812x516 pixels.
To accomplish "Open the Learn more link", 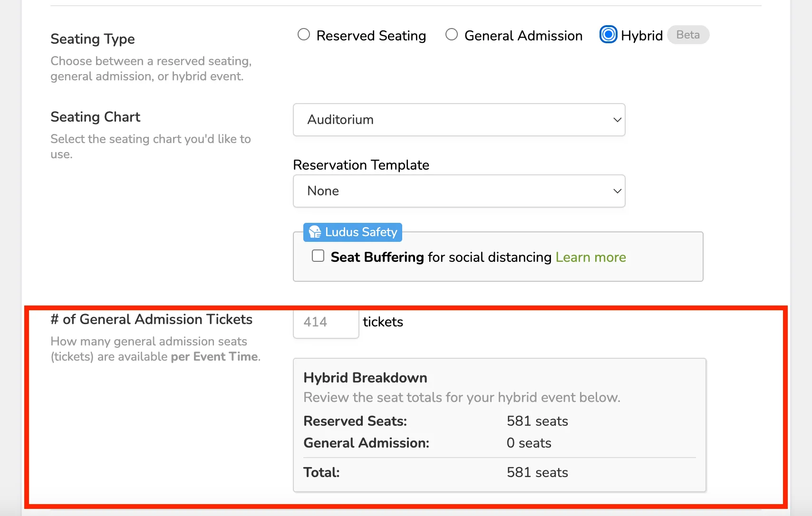I will (590, 257).
